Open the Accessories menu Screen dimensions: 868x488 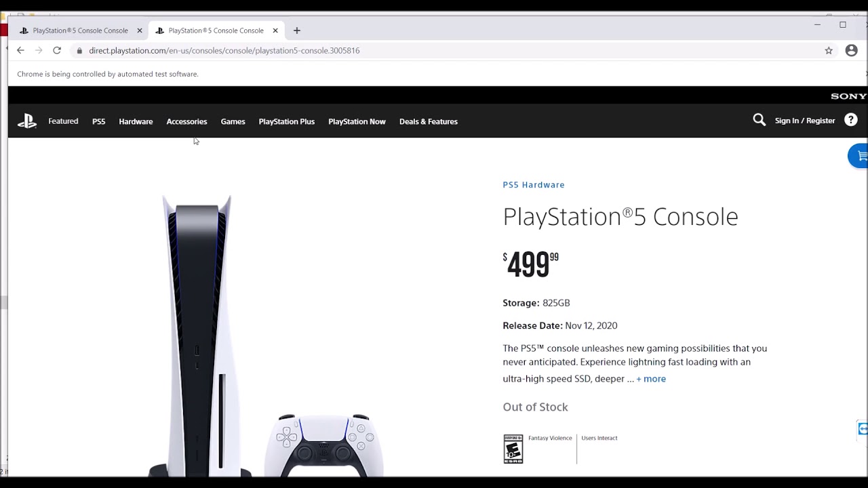coord(186,121)
